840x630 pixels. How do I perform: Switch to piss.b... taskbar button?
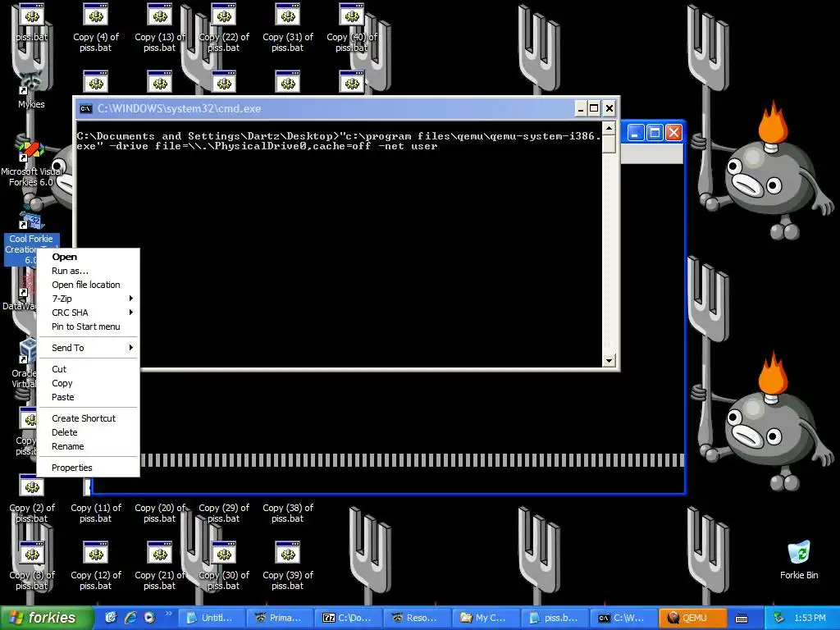tap(555, 618)
